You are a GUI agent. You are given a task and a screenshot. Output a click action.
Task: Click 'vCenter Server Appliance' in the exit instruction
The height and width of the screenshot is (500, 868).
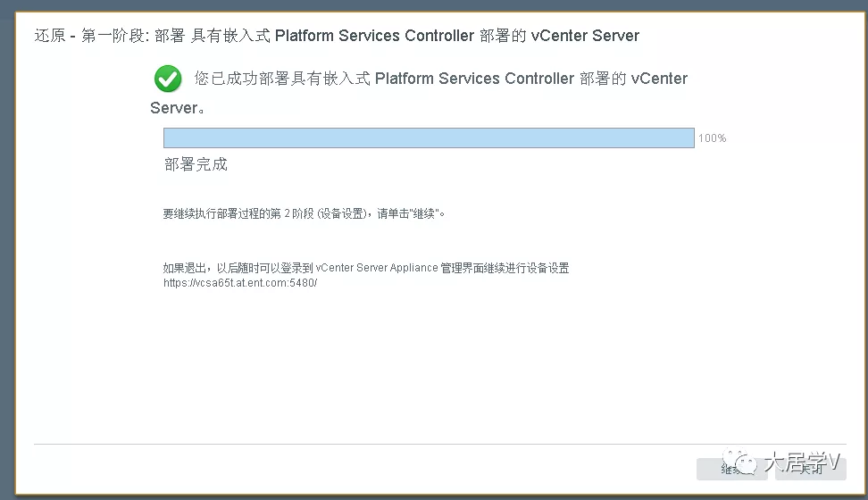(377, 268)
